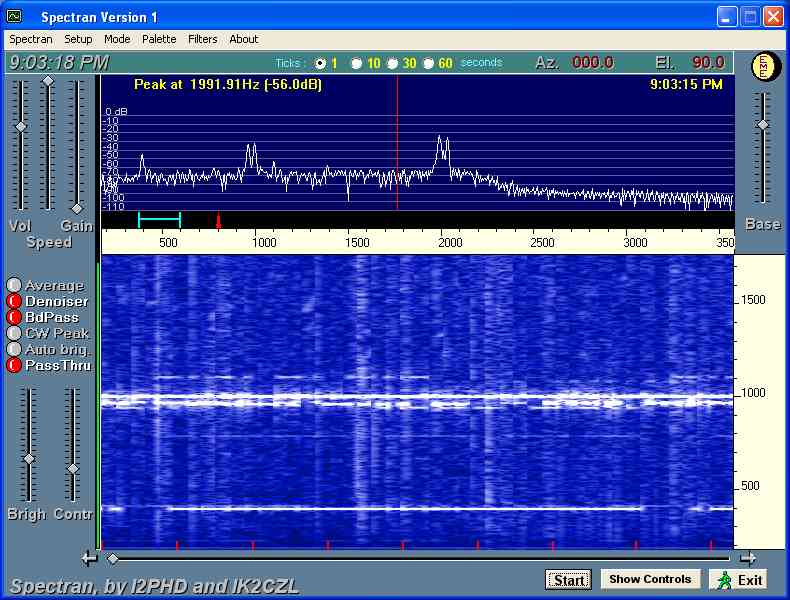Minimize the Spectran window

point(726,17)
